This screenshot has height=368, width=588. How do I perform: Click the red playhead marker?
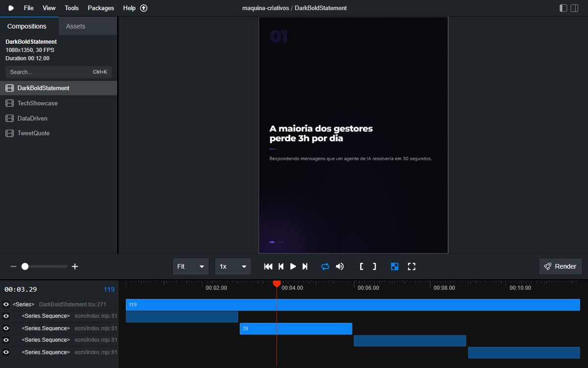277,284
